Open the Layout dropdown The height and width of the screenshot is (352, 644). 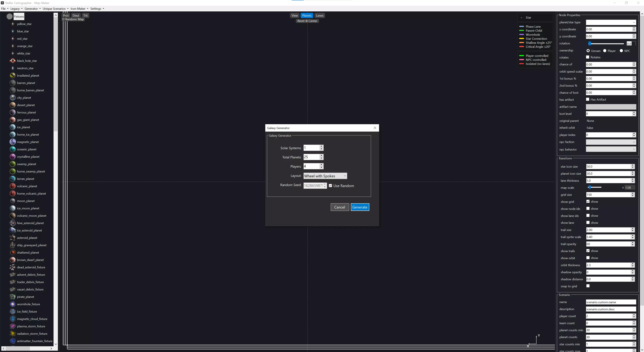(325, 176)
